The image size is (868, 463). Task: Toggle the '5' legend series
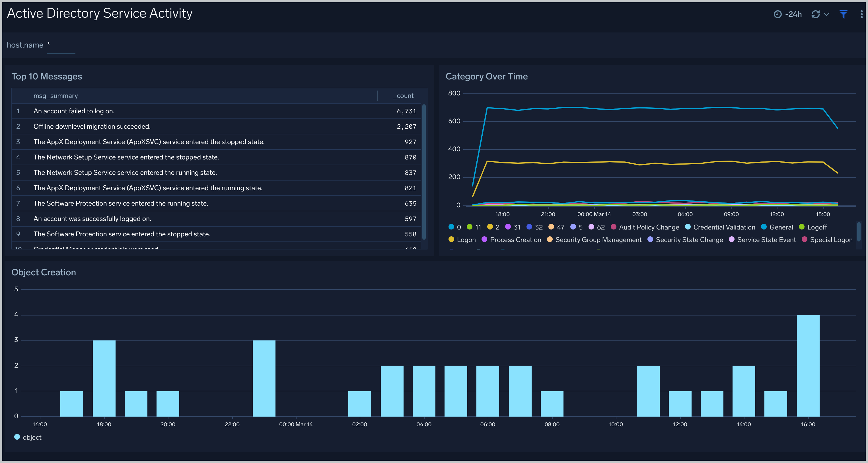pos(576,227)
